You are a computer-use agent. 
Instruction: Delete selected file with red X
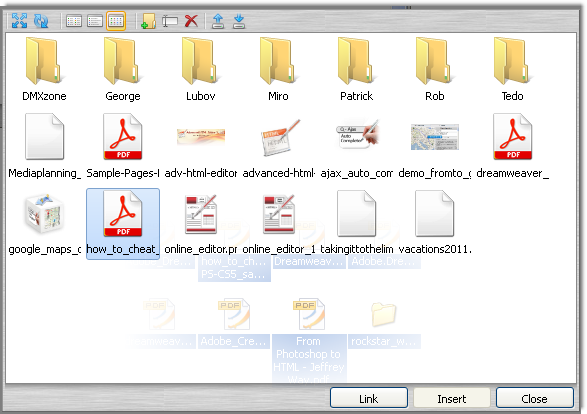pyautogui.click(x=191, y=21)
